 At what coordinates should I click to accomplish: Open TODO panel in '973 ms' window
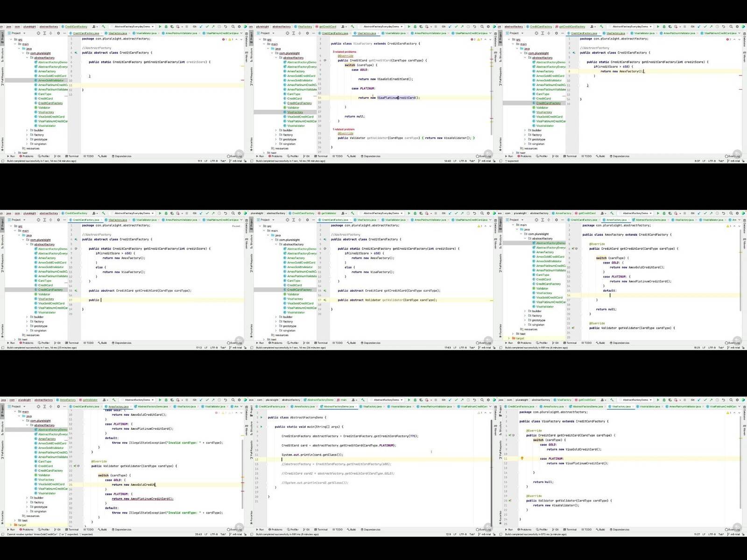[586, 530]
